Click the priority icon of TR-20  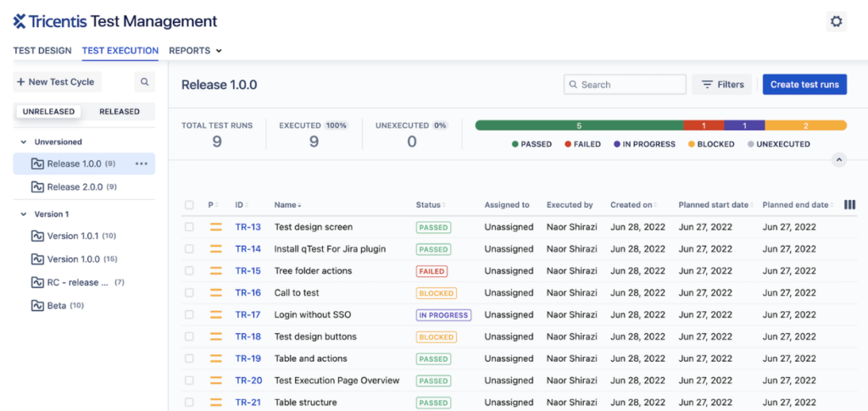pyautogui.click(x=215, y=380)
